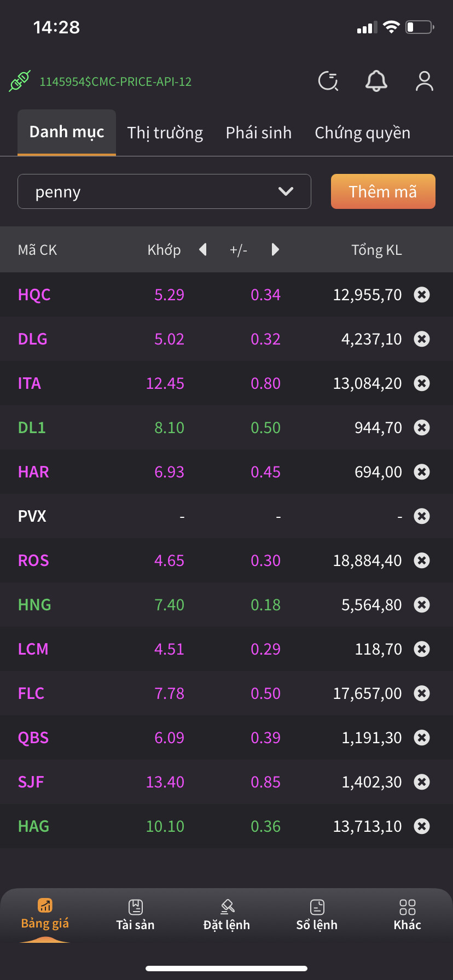The width and height of the screenshot is (453, 980).
Task: Open the user profile icon
Action: click(x=425, y=81)
